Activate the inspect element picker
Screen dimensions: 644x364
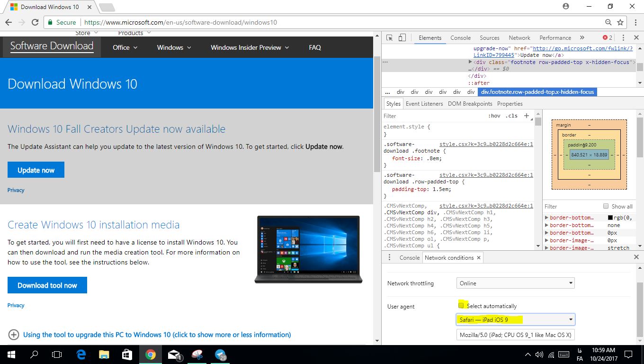(389, 38)
